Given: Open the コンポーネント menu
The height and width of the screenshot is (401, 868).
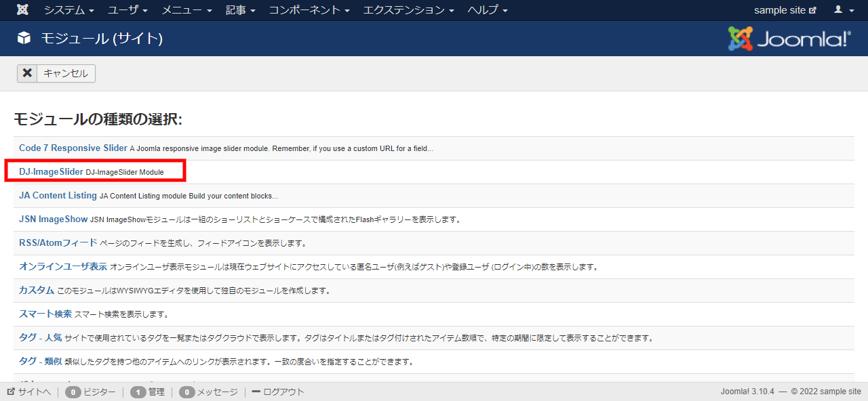Looking at the screenshot, I should [x=309, y=10].
